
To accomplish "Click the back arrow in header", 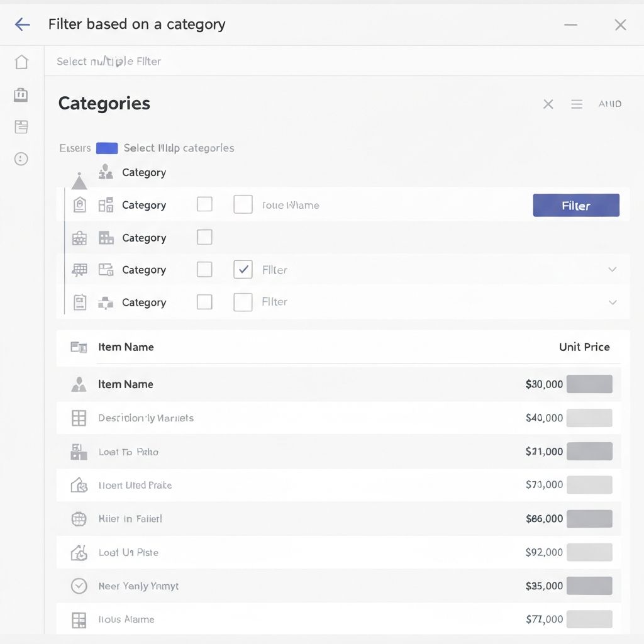I will click(x=23, y=25).
